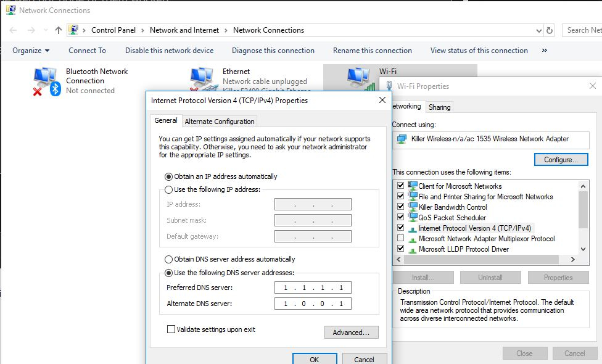Click the up-one-level arrow
Image resolution: width=602 pixels, height=364 pixels.
(x=57, y=30)
